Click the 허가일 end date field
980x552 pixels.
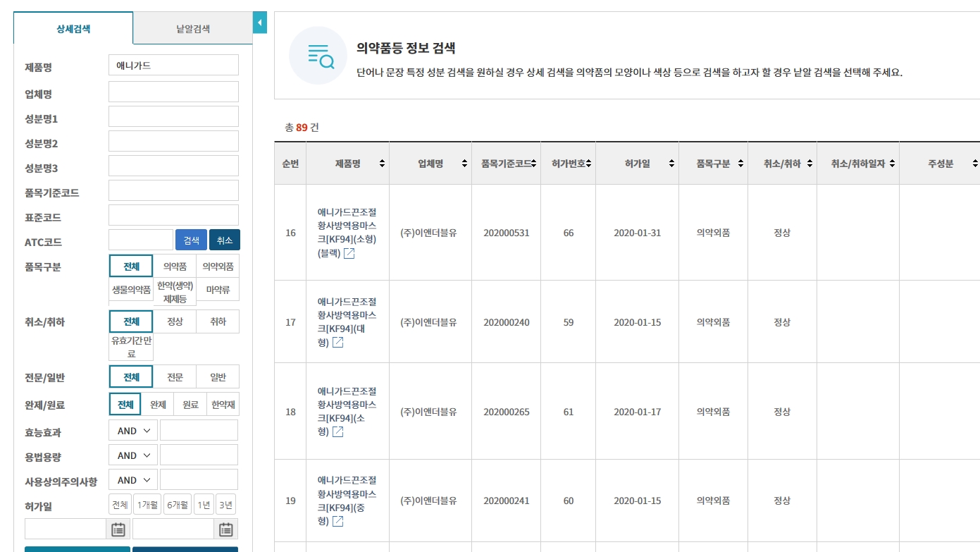click(x=173, y=529)
